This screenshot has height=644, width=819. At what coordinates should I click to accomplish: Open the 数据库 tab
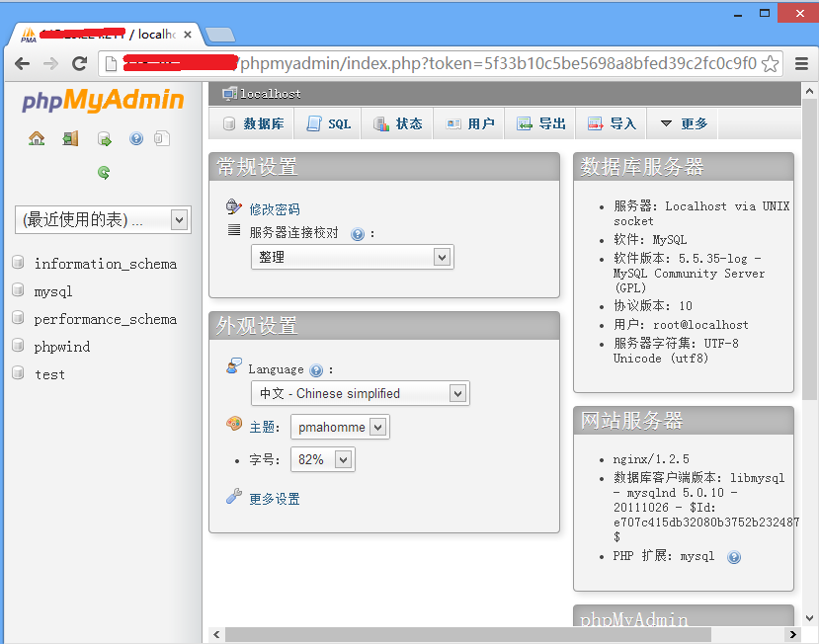253,123
